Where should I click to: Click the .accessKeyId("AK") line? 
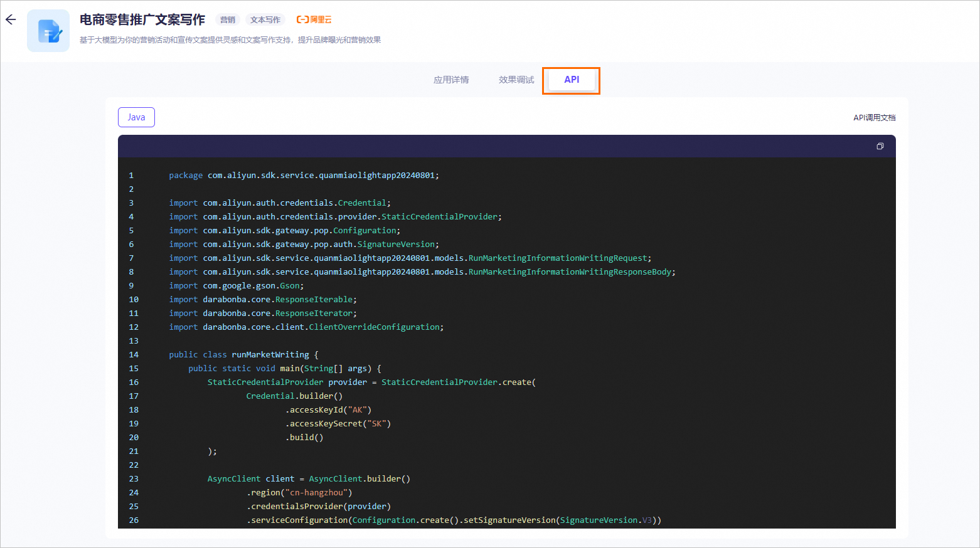[x=328, y=410]
